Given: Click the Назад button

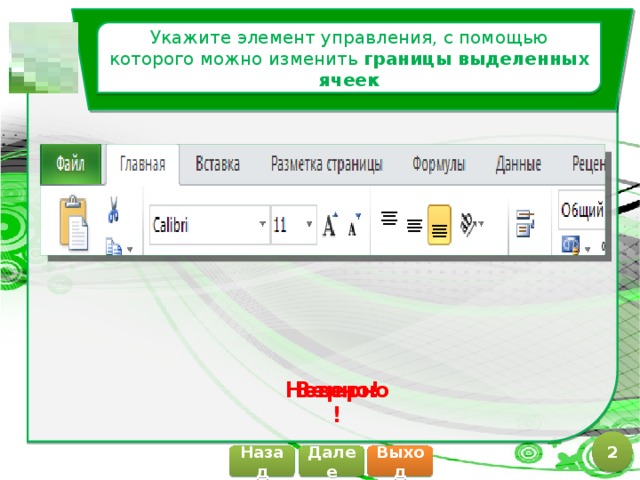Looking at the screenshot, I should (262, 461).
